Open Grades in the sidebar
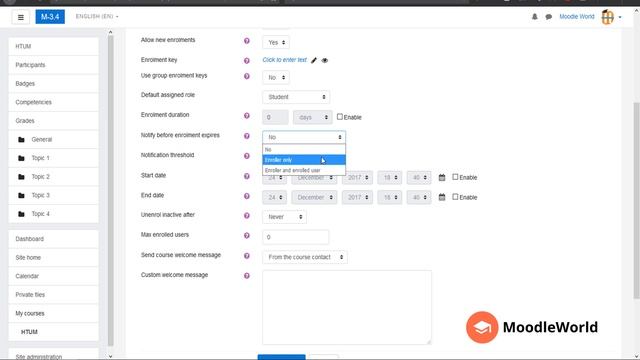The height and width of the screenshot is (360, 640). coord(53,121)
